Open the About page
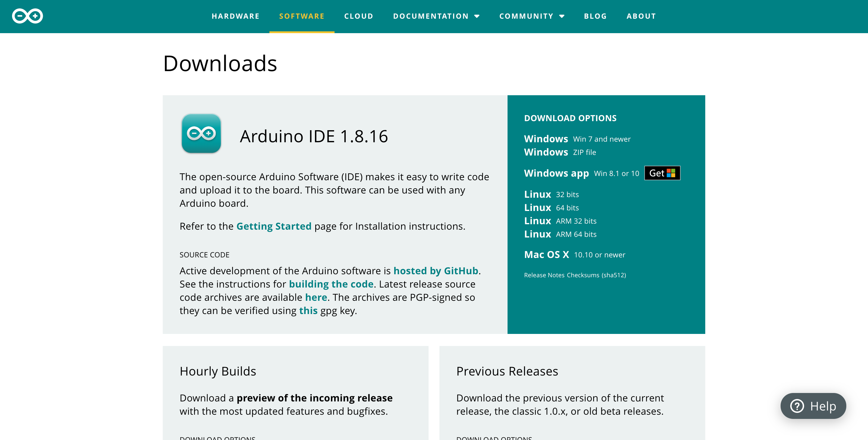Viewport: 868px width, 440px height. (641, 16)
